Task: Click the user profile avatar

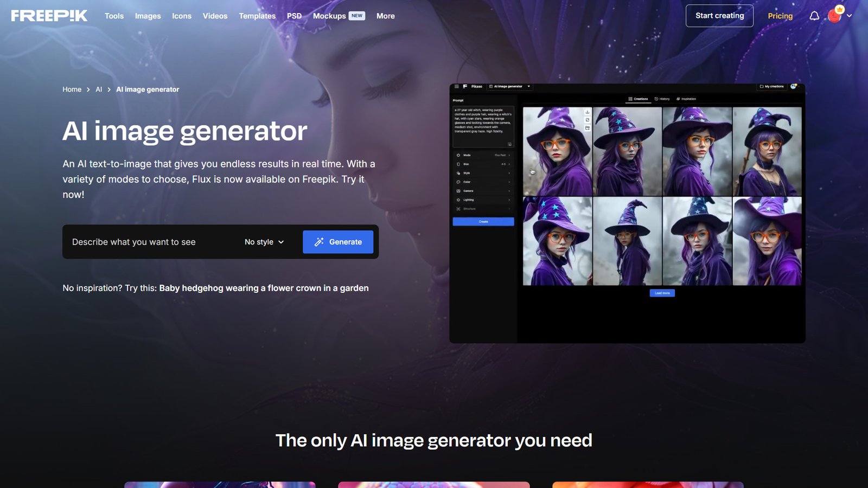Action: (x=834, y=16)
